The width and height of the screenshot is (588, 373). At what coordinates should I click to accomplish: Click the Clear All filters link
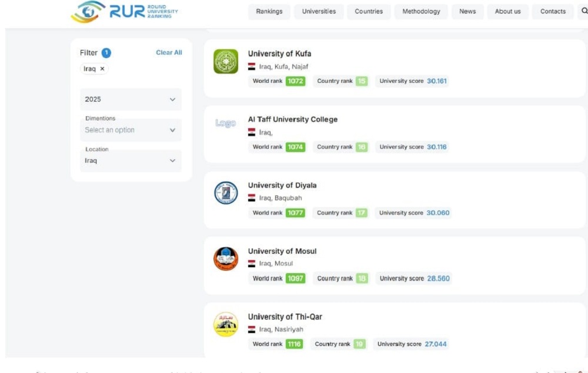[x=169, y=53]
